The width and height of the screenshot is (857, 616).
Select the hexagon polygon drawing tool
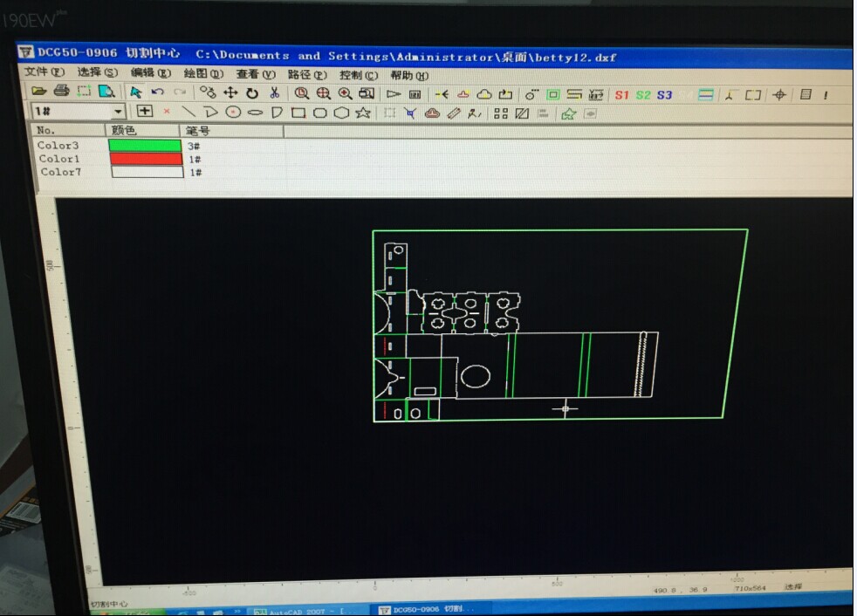coord(341,113)
